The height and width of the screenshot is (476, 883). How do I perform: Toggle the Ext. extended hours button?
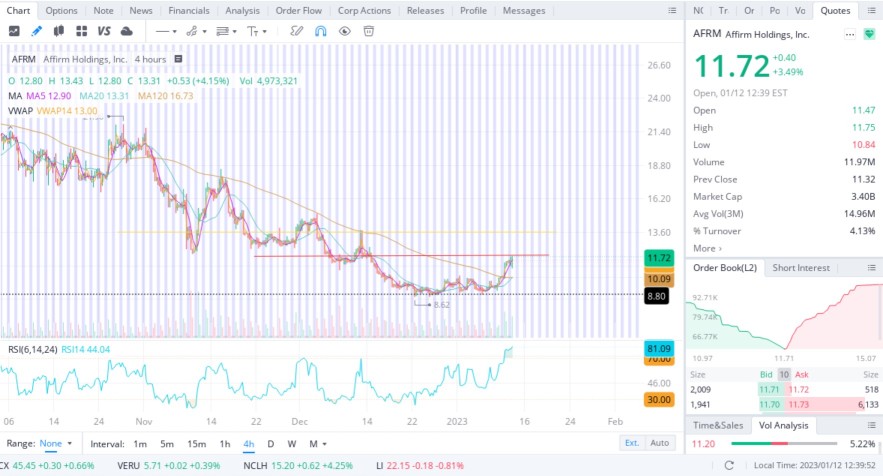[x=632, y=443]
